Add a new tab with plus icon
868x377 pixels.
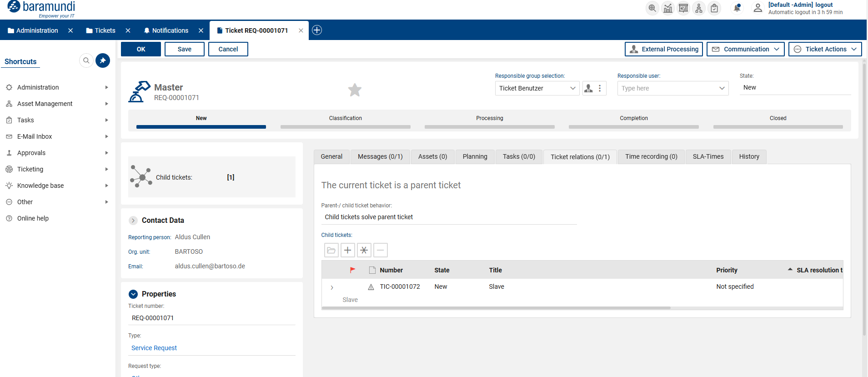click(317, 30)
